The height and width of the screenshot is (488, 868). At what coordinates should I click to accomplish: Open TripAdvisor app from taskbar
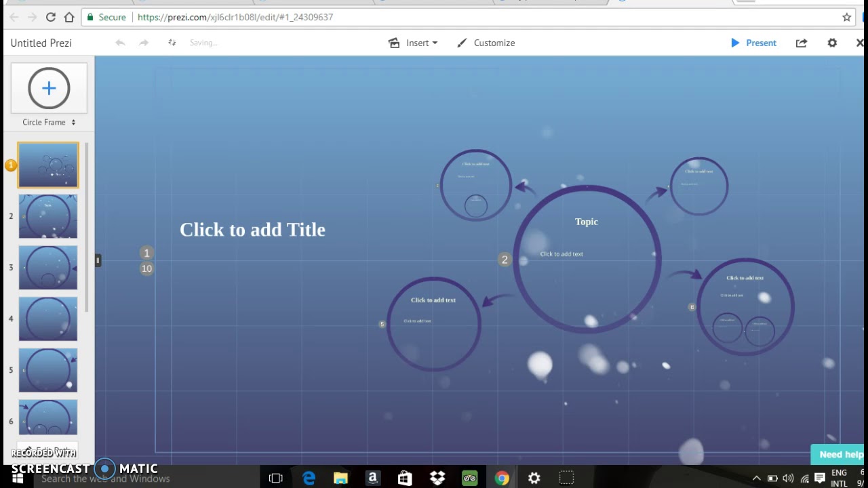pyautogui.click(x=469, y=479)
